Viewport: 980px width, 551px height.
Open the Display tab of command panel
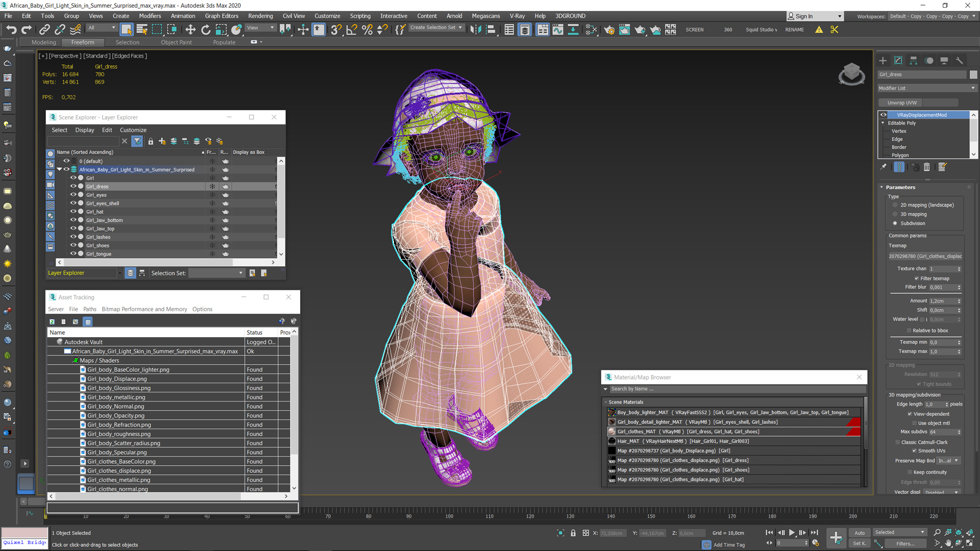[944, 60]
